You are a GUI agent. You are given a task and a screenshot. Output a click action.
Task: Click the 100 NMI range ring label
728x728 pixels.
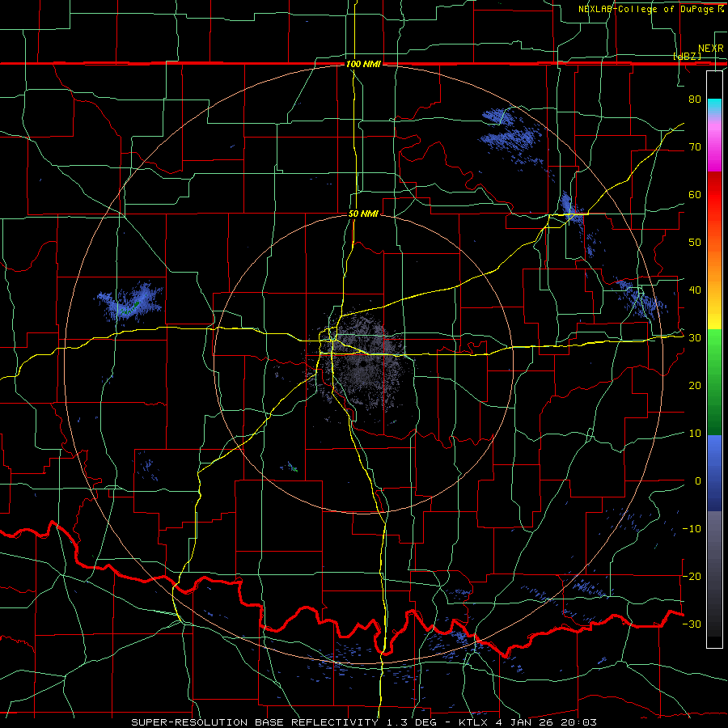363,64
